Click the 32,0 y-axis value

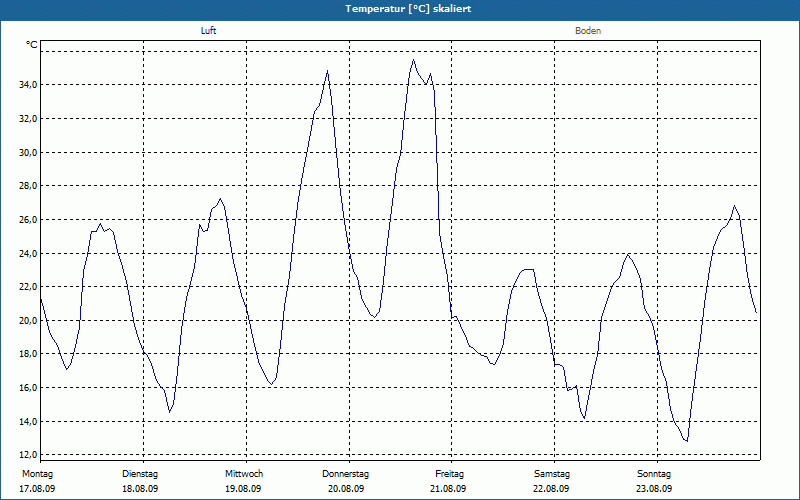pos(28,118)
